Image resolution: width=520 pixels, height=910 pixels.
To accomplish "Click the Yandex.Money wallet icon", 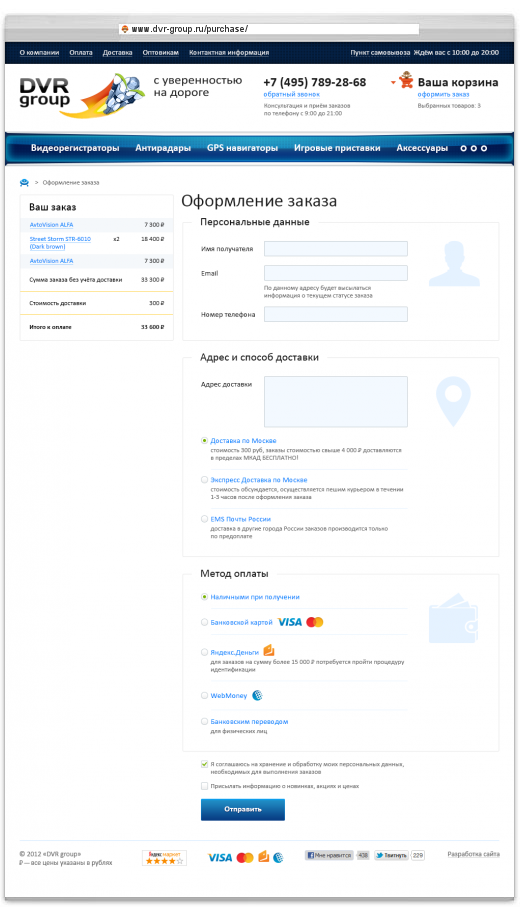I will [x=269, y=651].
